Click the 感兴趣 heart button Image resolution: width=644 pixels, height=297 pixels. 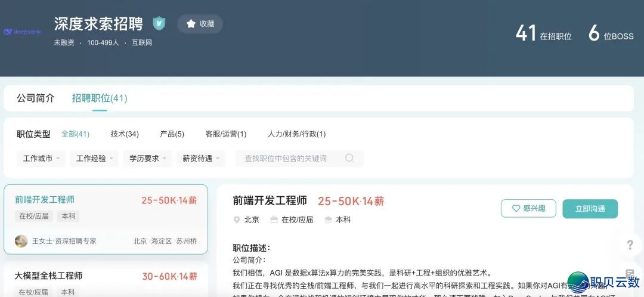point(528,208)
